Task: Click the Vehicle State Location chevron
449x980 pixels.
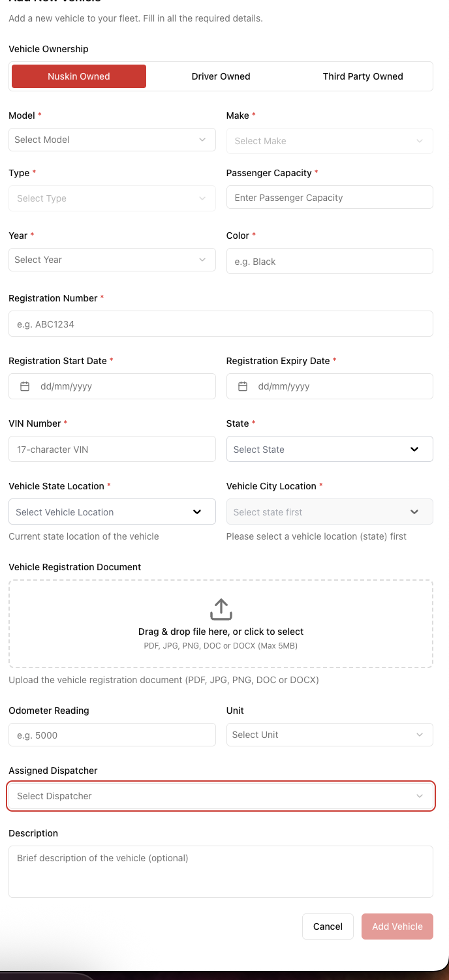Action: [x=197, y=512]
